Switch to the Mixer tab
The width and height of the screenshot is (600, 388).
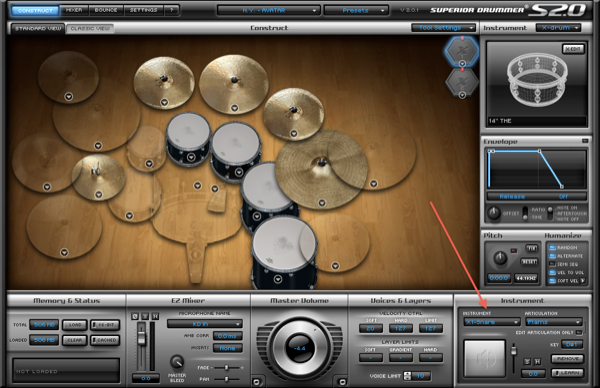pyautogui.click(x=74, y=10)
